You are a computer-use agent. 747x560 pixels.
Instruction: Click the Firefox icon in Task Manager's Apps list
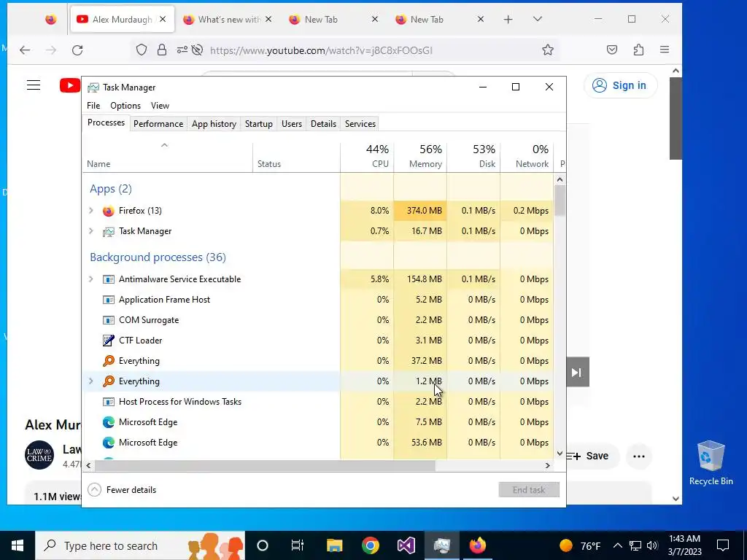(109, 211)
